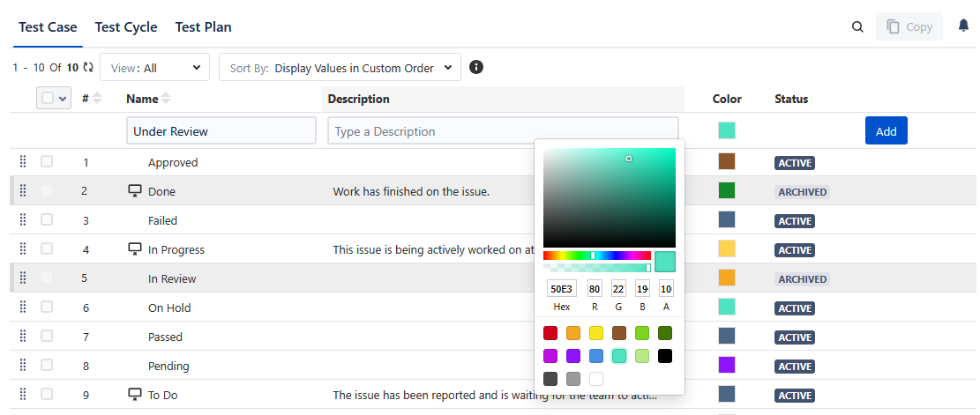Click the saturation gradient area of picker
Screen dimensions: 980x415
click(x=610, y=198)
